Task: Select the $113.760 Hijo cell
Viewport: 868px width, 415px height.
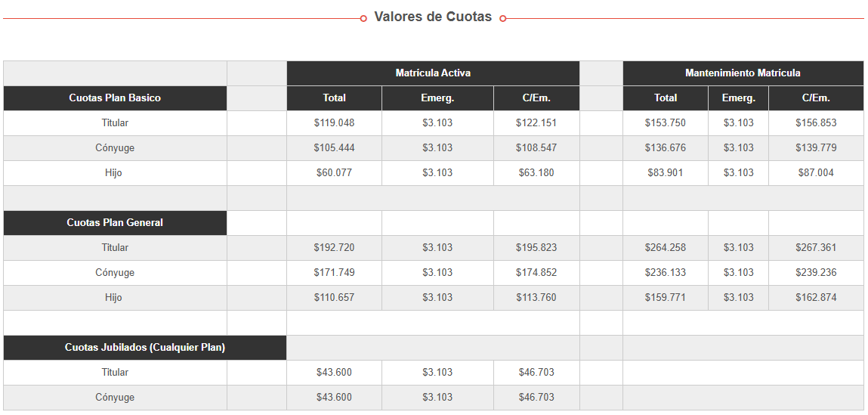Action: tap(536, 298)
